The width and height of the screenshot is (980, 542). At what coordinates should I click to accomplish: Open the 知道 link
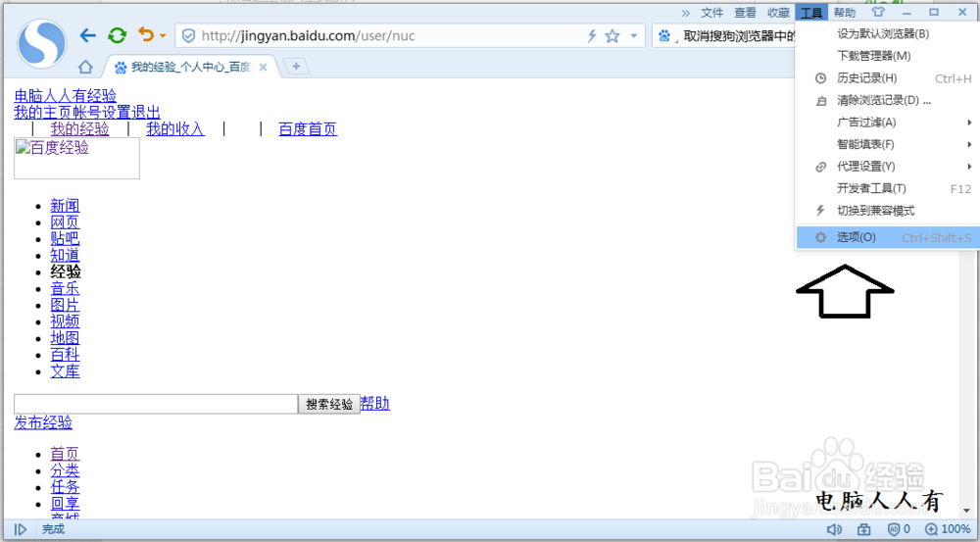click(x=65, y=256)
